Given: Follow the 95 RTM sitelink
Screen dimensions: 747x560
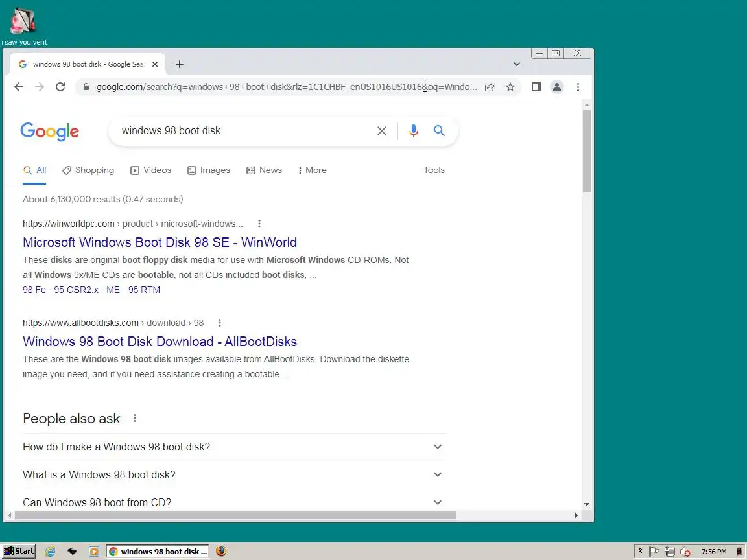Looking at the screenshot, I should pos(144,290).
